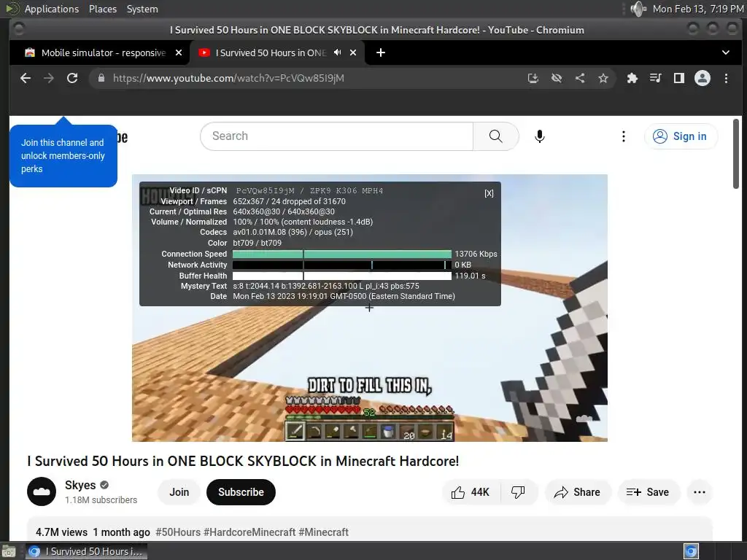Open the media controls icon in toolbar
The image size is (747, 560).
click(x=656, y=78)
